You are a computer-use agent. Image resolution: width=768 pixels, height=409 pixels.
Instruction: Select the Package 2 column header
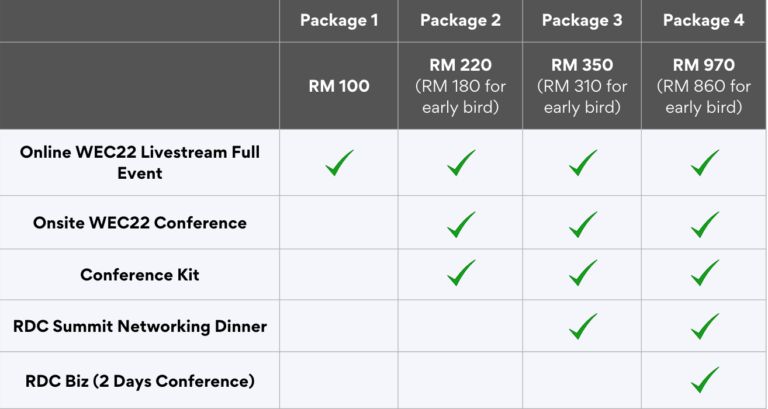[460, 20]
